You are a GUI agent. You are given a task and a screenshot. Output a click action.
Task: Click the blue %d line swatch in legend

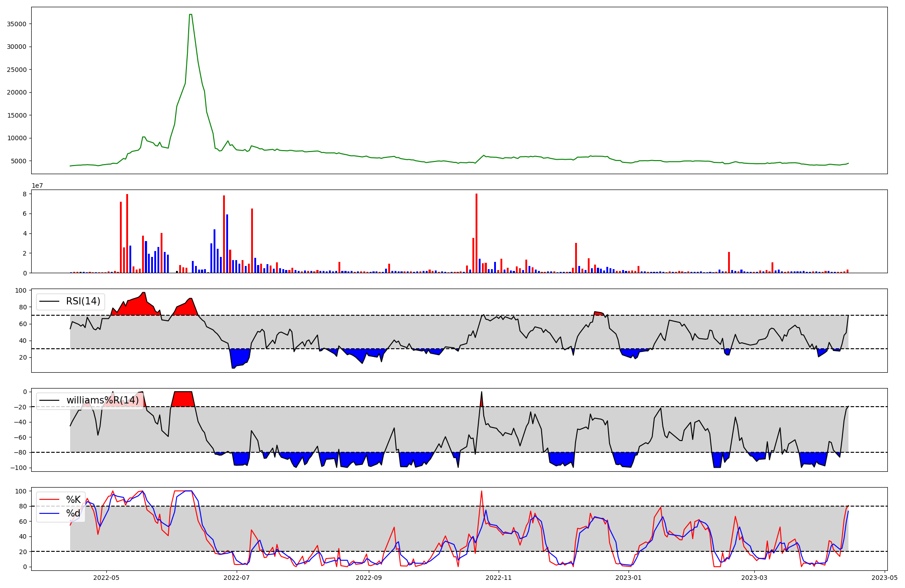point(49,513)
